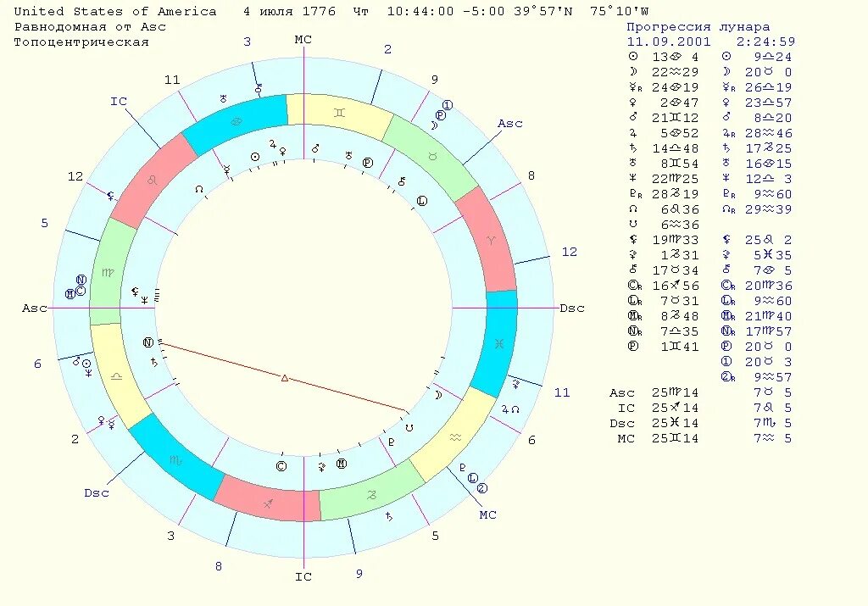Select the Sagittarius arrow glyph in red segment
The height and width of the screenshot is (606, 868).
(x=268, y=503)
